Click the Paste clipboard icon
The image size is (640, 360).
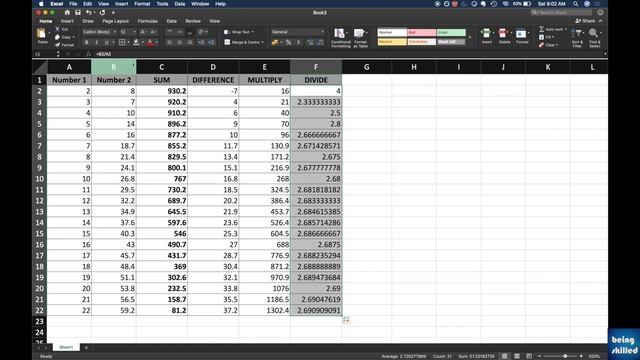click(x=41, y=34)
